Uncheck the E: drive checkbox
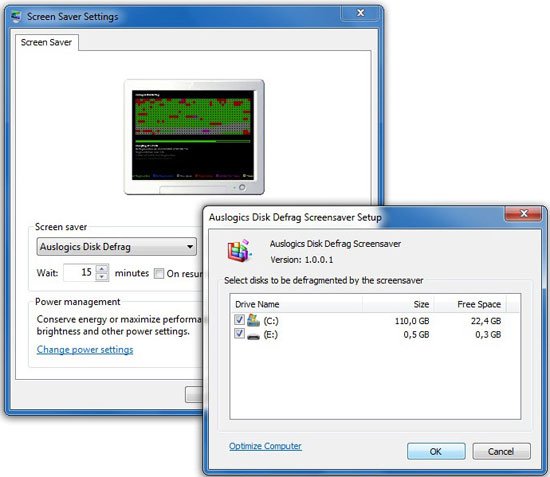Screen dimensions: 550x477 239,334
